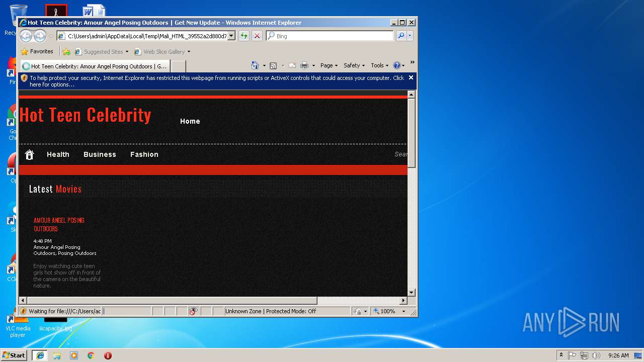The width and height of the screenshot is (644, 362).
Task: Open the Health navigation item
Action: tap(58, 154)
